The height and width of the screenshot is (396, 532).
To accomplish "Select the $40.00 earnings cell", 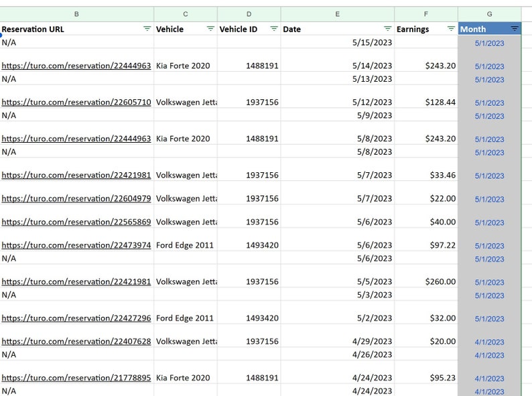I will [x=426, y=216].
